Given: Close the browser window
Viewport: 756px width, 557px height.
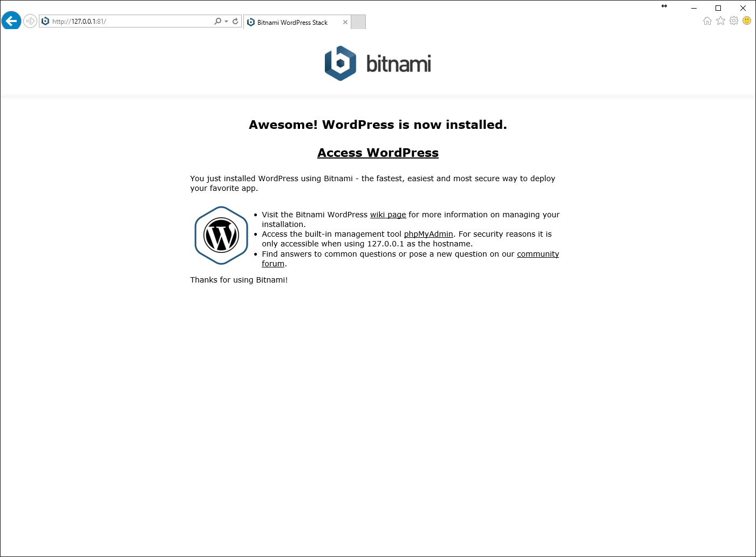Looking at the screenshot, I should coord(743,8).
